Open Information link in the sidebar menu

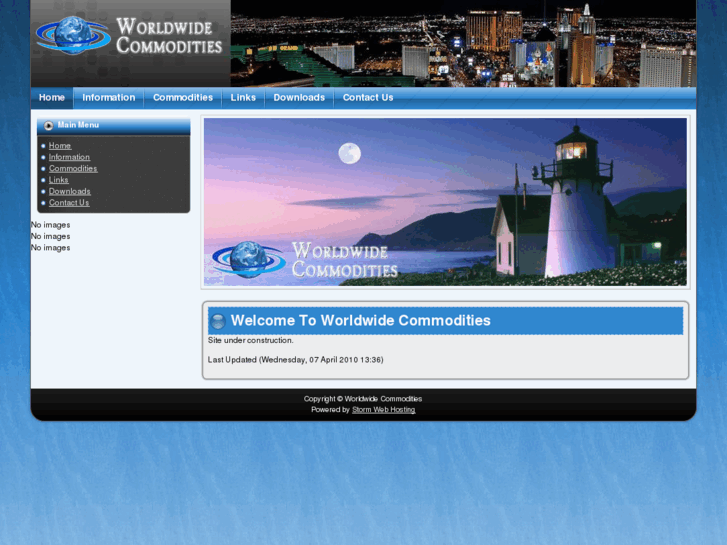tap(69, 157)
